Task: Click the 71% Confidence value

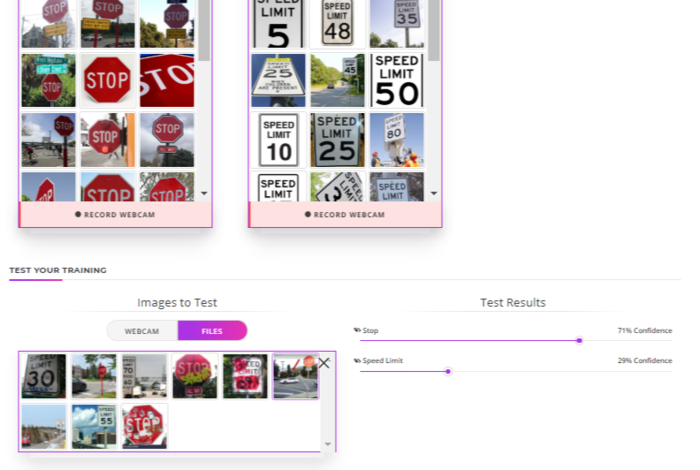Action: click(x=645, y=330)
